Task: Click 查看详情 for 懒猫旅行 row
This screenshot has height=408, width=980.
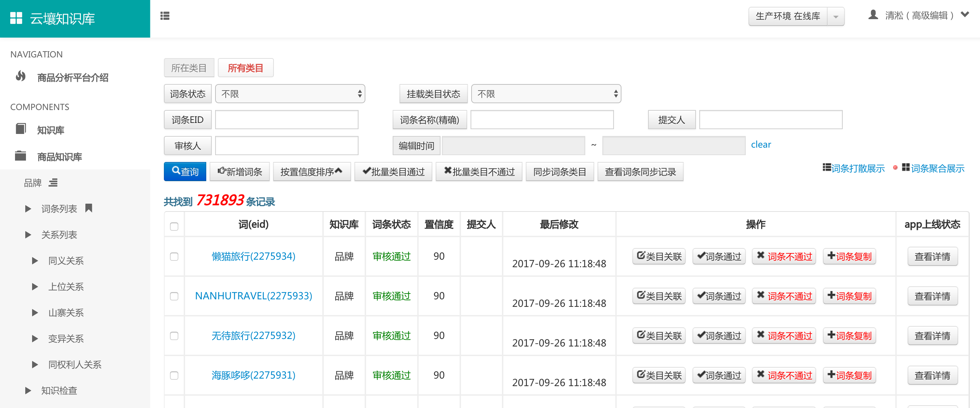Action: click(933, 256)
